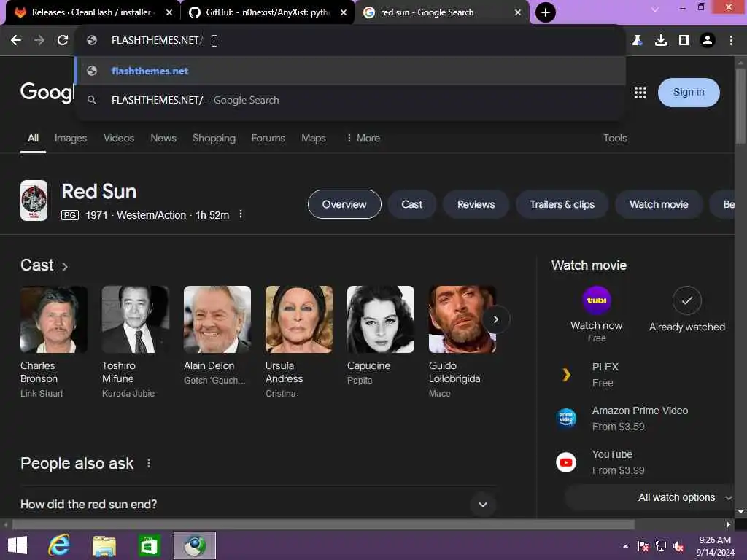
Task: Launch Internet Explorer from the taskbar
Action: coord(59,545)
